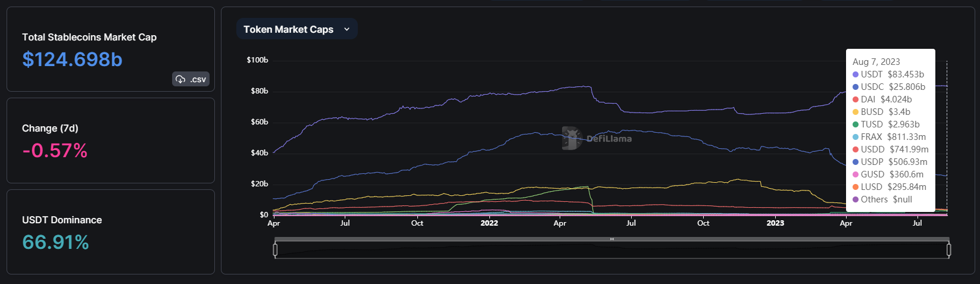Click the Change (7d) label
This screenshot has height=284, width=980.
(x=50, y=129)
